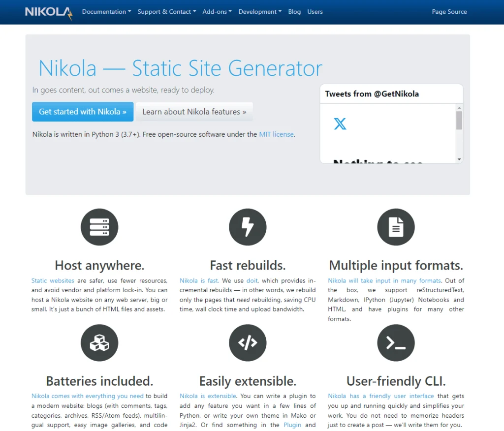Click the Nikola — Static Site Generator heading
The image size is (504, 431).
point(180,68)
